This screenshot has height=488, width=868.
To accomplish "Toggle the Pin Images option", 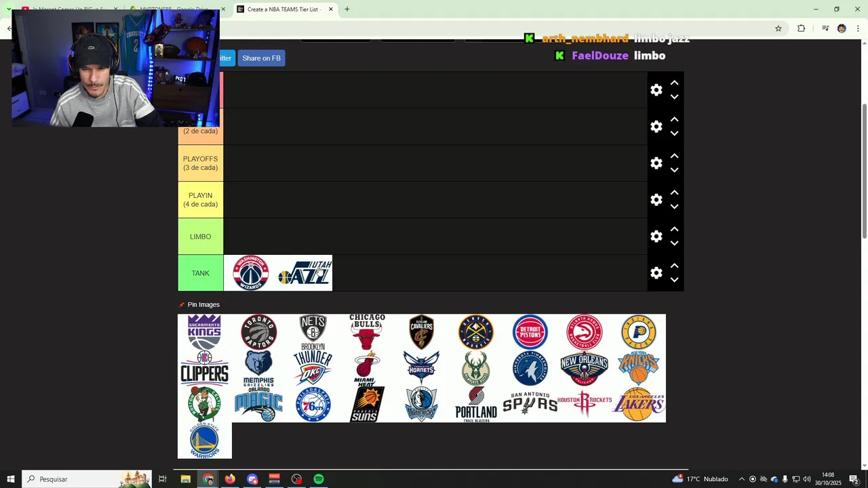I will [x=199, y=304].
